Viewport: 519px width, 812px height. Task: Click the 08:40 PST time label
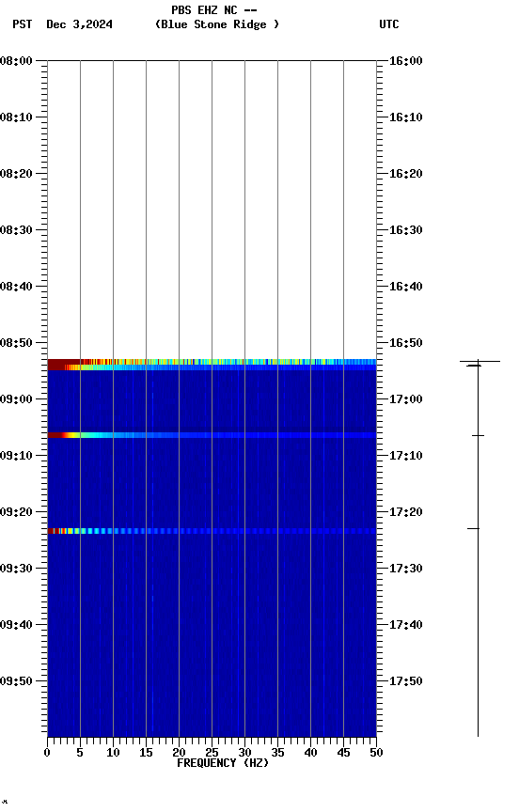coord(16,287)
